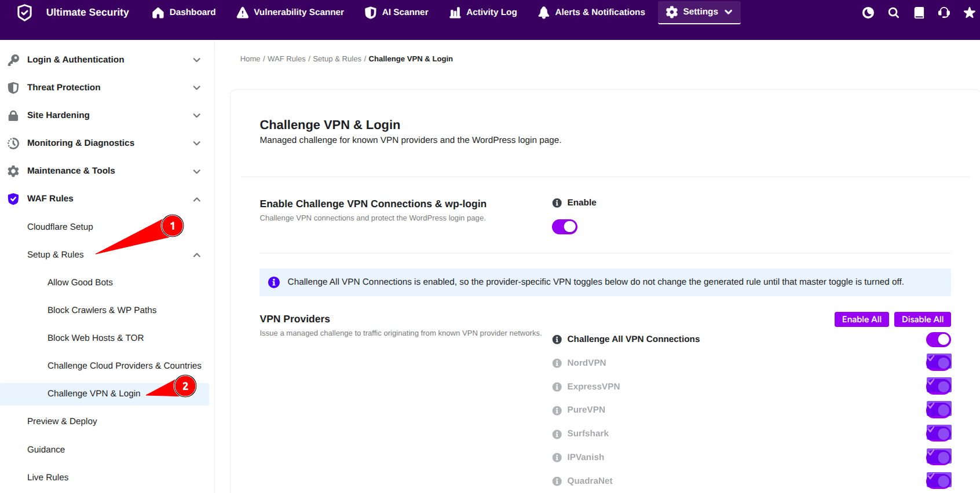980x493 pixels.
Task: Click the info icon beside IPVanish
Action: tap(557, 458)
